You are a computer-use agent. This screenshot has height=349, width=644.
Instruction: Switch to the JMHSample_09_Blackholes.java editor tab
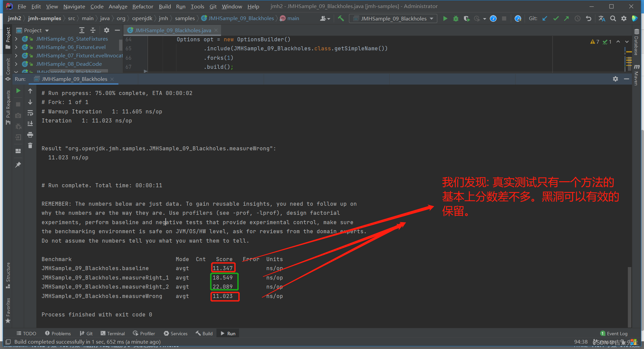[x=173, y=30]
